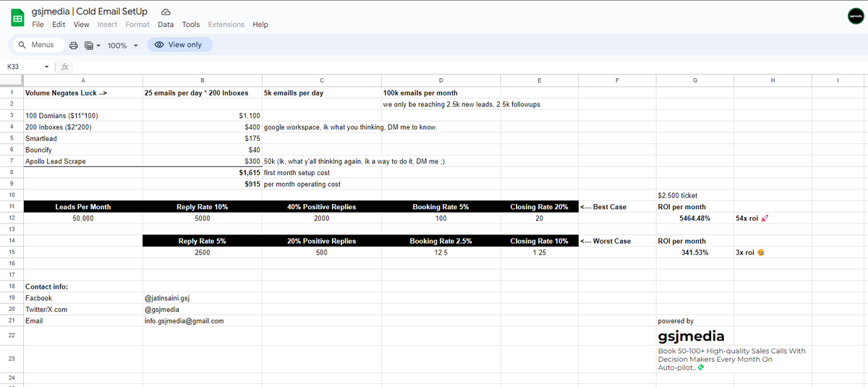Open the Name box dropdown arrow
Image resolution: width=868 pixels, height=387 pixels.
pos(46,67)
